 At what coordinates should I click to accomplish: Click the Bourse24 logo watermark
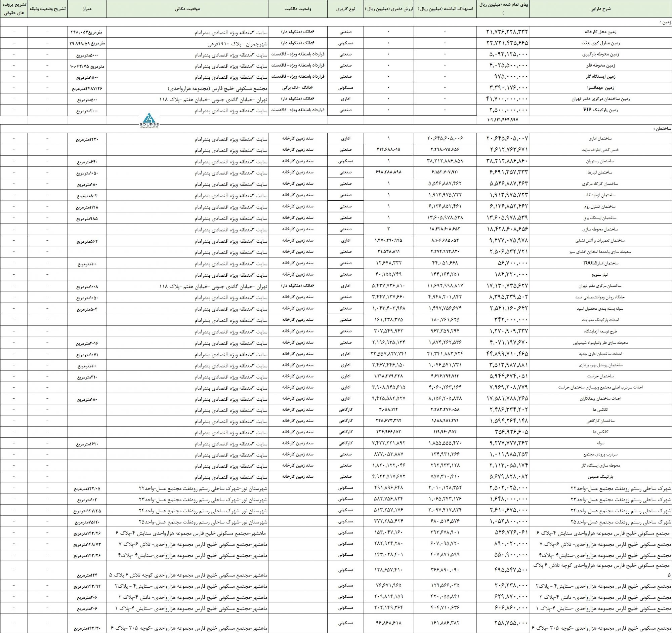point(149,120)
